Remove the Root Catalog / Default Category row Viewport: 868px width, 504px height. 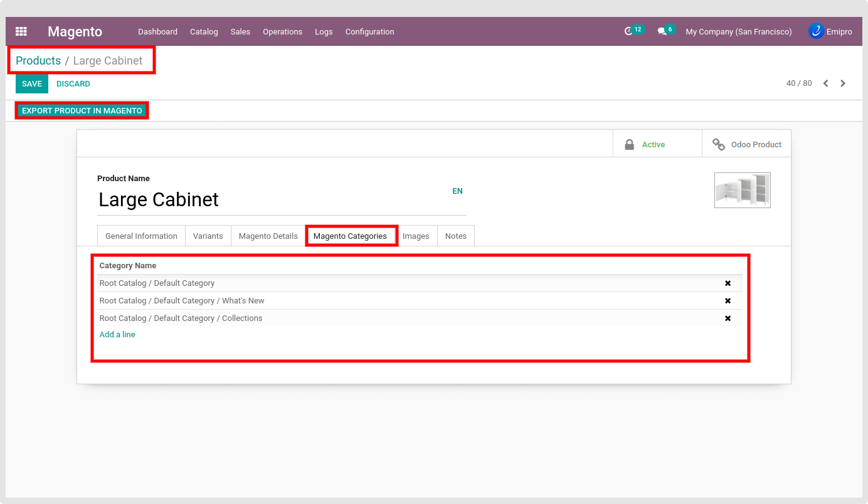pyautogui.click(x=728, y=283)
